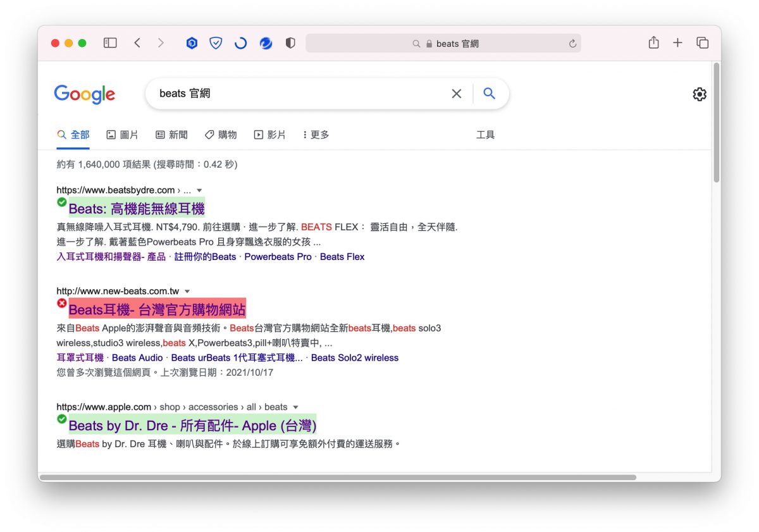Check the red warning badge beside Beats耳機

tap(61, 303)
